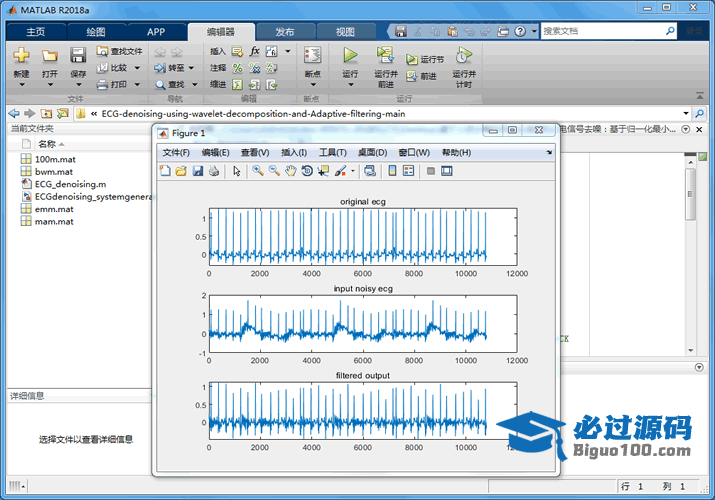Screen dimensions: 715x500
Task: Click the Insert Colorbar icon
Action: 392,171
